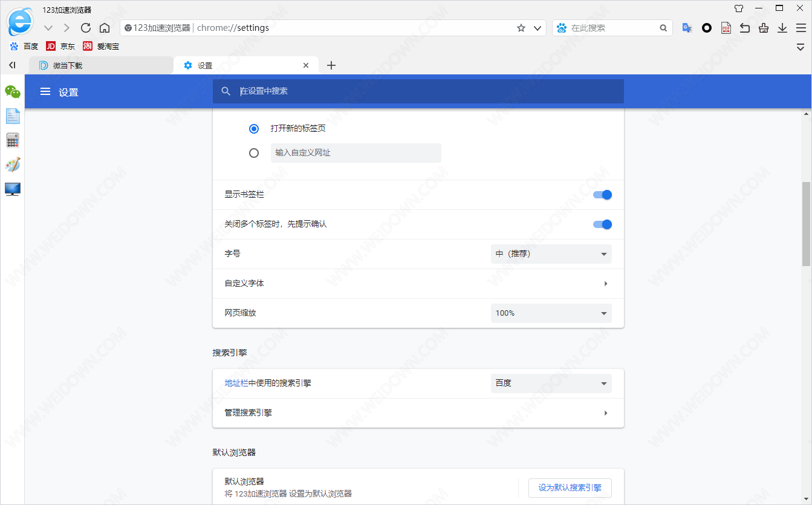Click the Baidu paw search engine icon
Viewport: 812px width, 505px height.
[x=562, y=28]
